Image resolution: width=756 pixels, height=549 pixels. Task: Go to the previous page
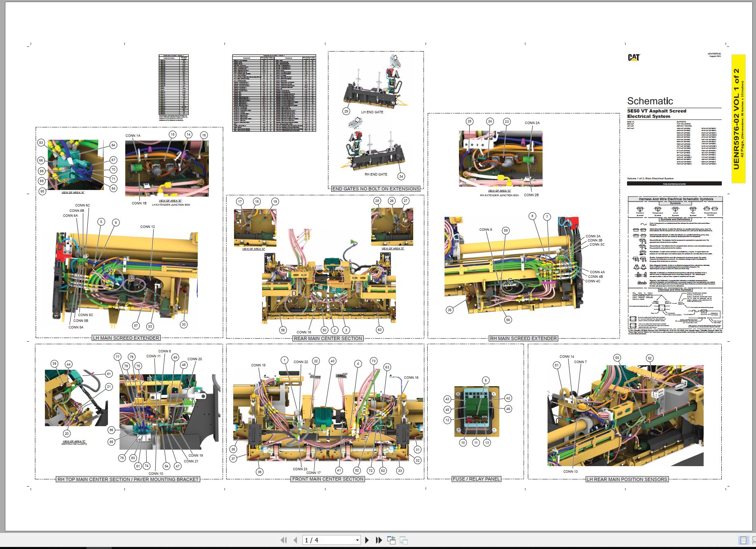pyautogui.click(x=295, y=540)
